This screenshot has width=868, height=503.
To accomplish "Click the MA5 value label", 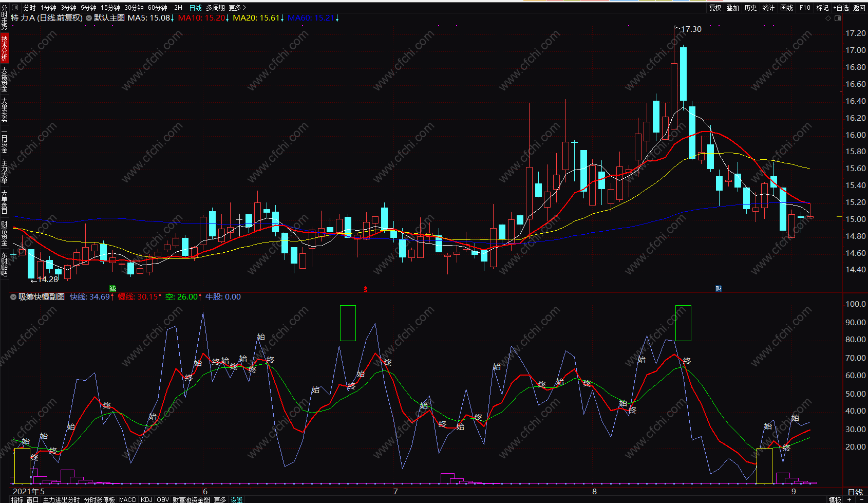I will coord(150,18).
